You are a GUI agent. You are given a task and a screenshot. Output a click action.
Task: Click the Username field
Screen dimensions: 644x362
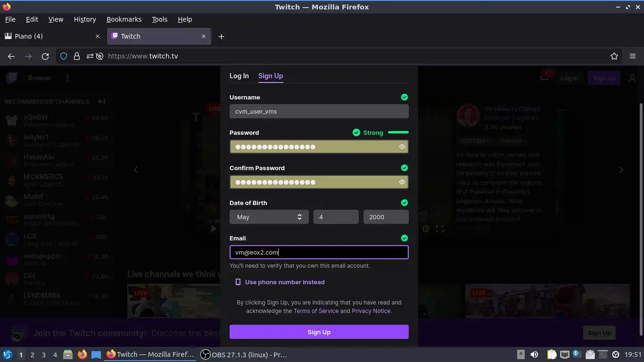pyautogui.click(x=319, y=111)
